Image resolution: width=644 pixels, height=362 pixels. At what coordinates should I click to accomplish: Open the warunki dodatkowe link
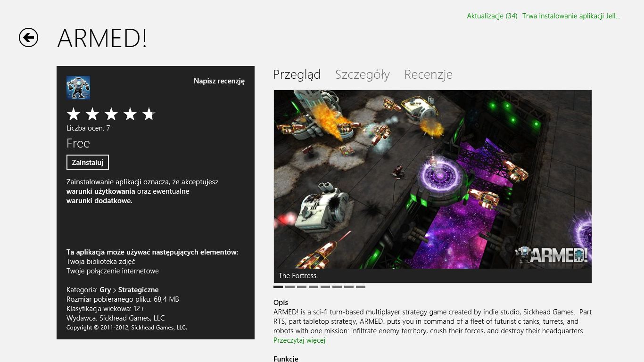click(x=99, y=201)
